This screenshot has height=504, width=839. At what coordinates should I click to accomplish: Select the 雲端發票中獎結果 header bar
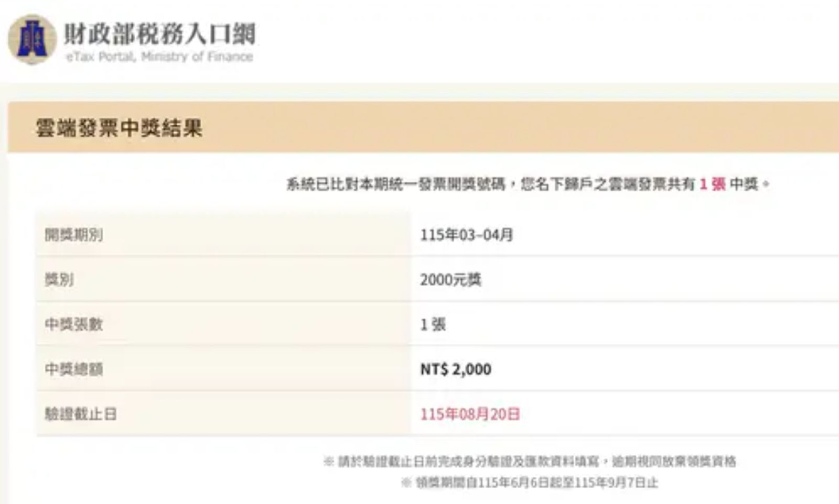pos(423,127)
